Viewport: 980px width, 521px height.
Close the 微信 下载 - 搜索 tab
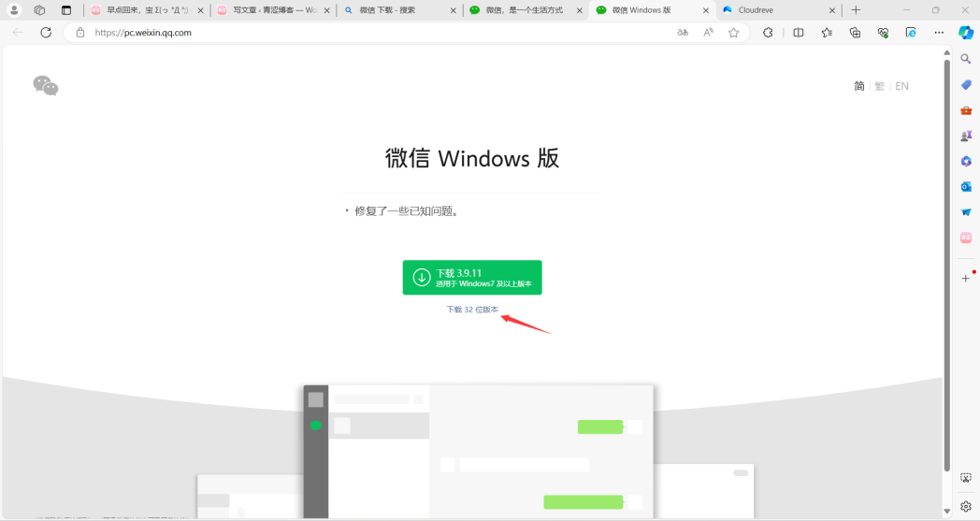454,10
